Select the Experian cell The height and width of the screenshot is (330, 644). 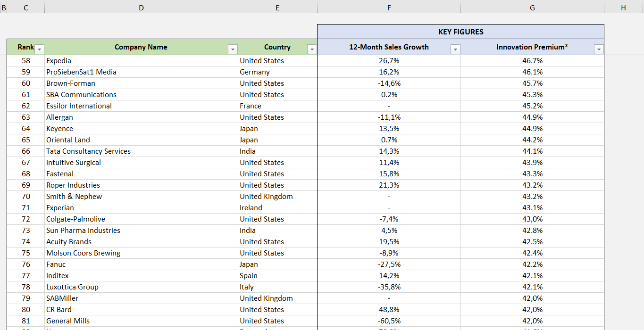(142, 208)
